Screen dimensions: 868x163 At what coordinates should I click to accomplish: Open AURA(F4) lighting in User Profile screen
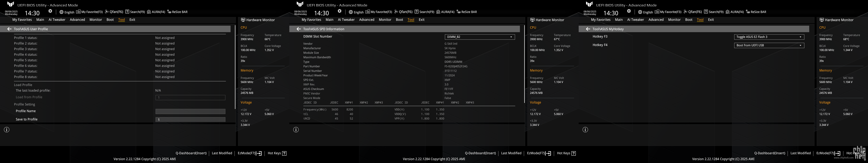(x=156, y=12)
